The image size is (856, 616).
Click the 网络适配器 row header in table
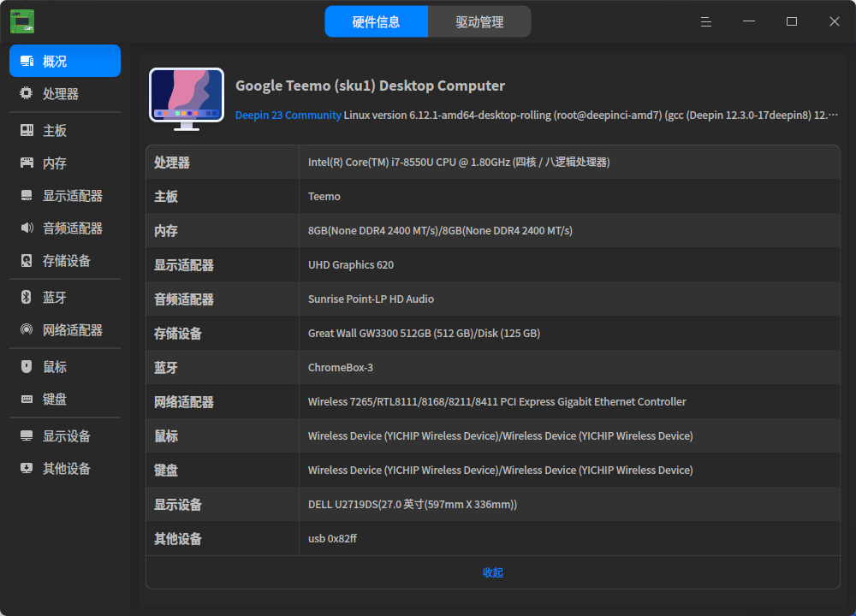coord(184,402)
